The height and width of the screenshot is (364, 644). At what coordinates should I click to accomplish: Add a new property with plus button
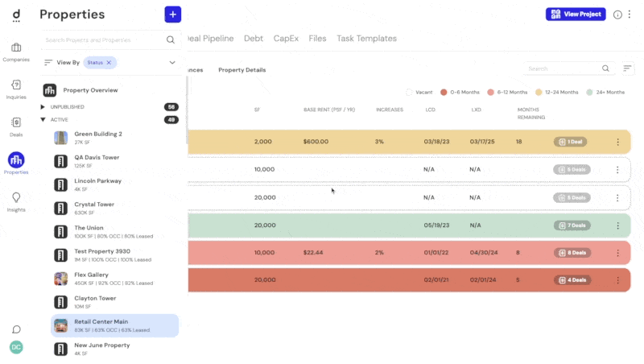[x=173, y=14]
